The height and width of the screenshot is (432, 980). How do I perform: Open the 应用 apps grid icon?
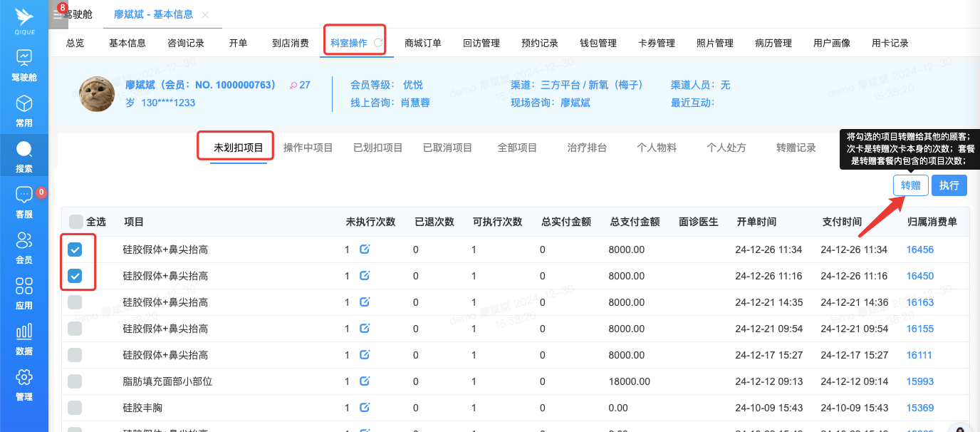tap(24, 287)
